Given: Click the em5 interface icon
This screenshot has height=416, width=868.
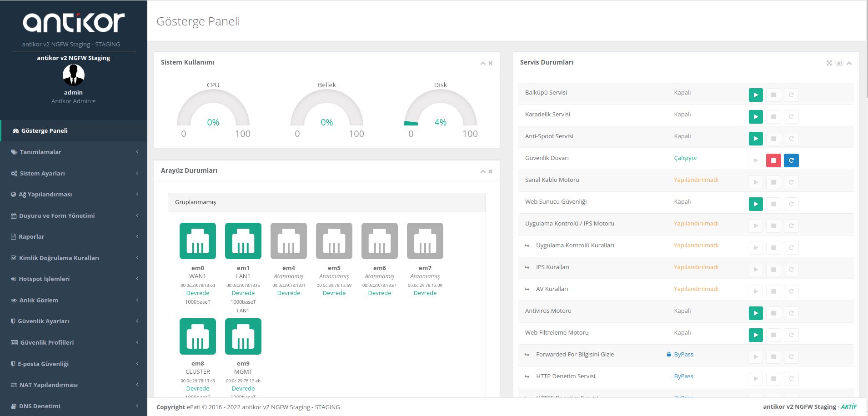Looking at the screenshot, I should [x=334, y=241].
